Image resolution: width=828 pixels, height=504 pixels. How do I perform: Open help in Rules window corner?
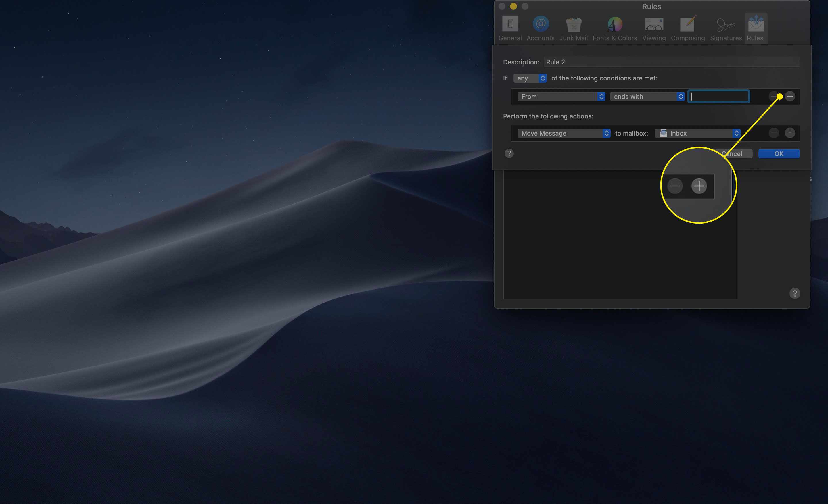pos(794,293)
